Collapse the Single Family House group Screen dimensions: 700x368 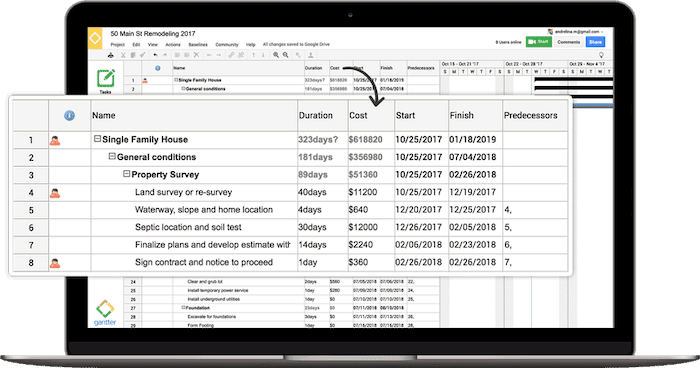97,139
